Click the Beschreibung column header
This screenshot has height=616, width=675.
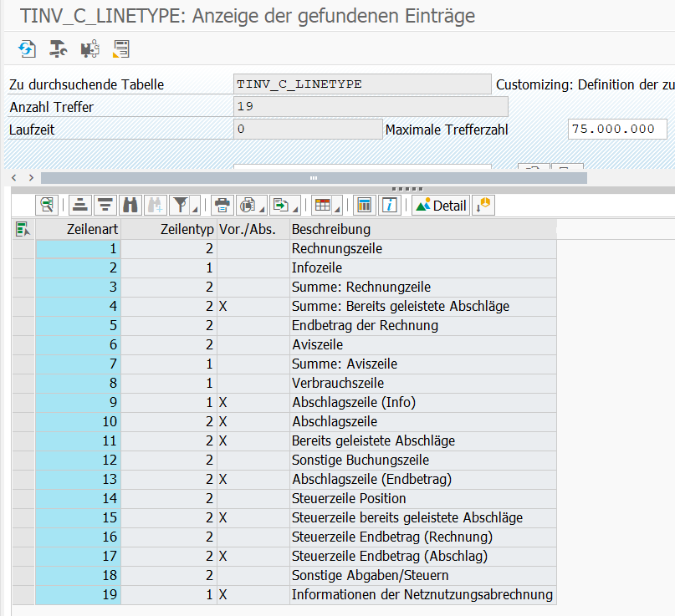point(331,229)
